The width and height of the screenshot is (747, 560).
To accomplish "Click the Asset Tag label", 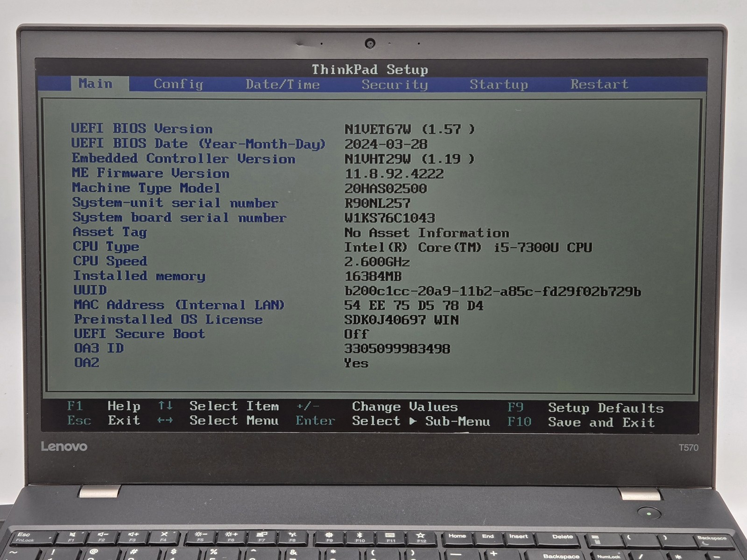I will [x=110, y=232].
